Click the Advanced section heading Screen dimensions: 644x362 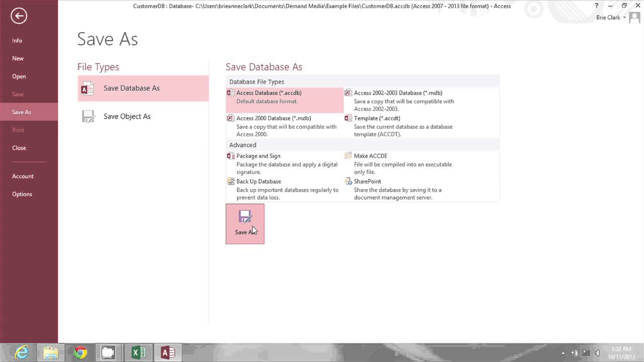click(243, 145)
